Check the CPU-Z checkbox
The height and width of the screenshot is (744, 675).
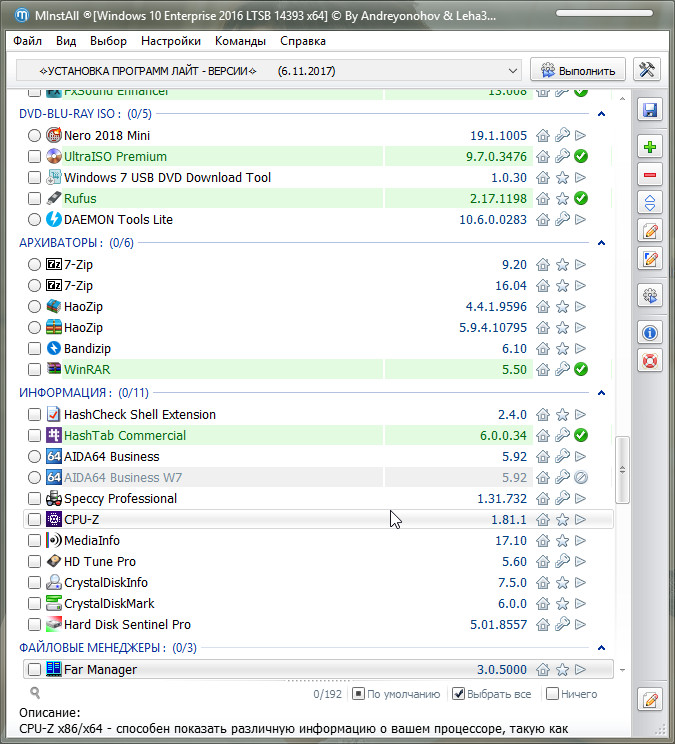(34, 520)
